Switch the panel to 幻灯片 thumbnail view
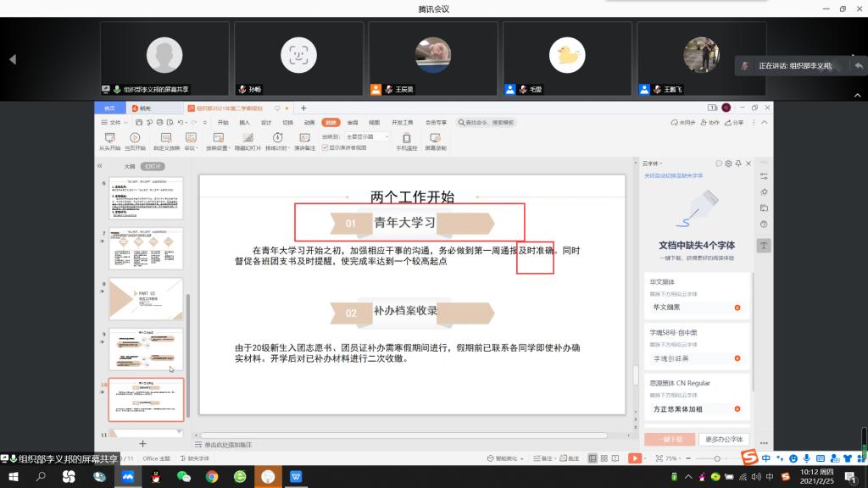This screenshot has height=488, width=868. [153, 166]
